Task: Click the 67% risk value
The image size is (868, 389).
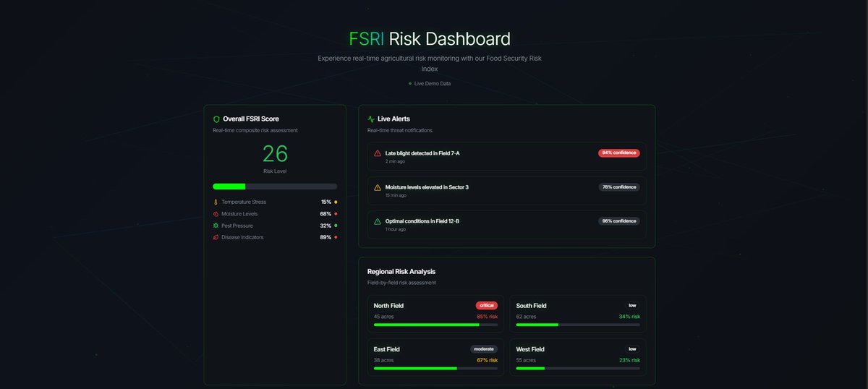Action: tap(487, 360)
